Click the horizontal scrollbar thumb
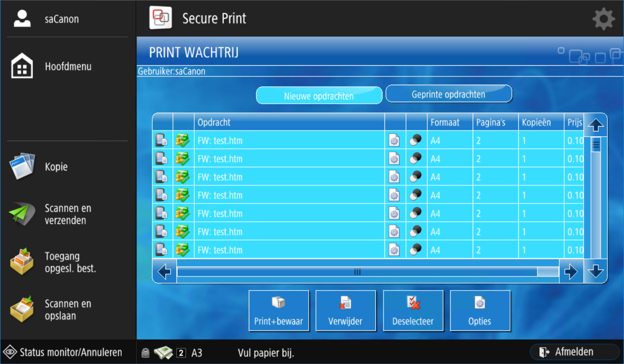The height and width of the screenshot is (364, 624). [357, 272]
